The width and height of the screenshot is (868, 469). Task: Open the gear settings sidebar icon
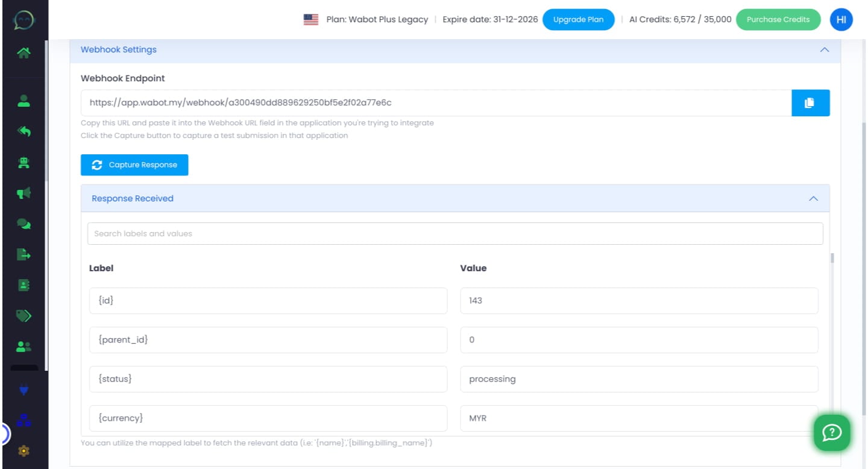click(24, 450)
